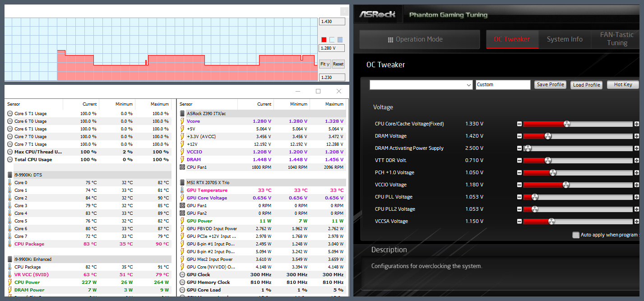Screen dimensions: 644x301
Task: Open the FAN-Tastic Tuning tab
Action: pyautogui.click(x=617, y=39)
